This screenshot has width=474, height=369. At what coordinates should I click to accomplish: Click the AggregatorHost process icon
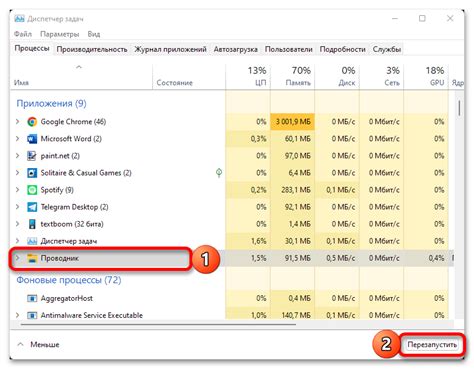click(32, 298)
